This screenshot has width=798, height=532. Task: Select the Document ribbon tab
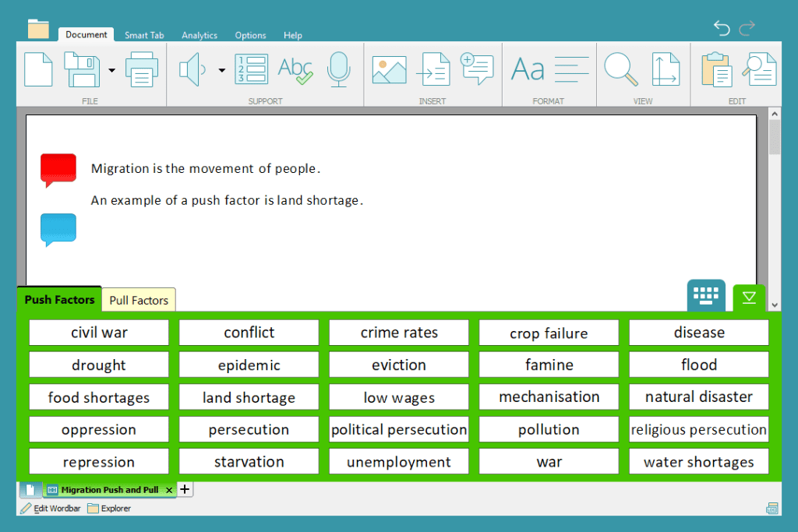86,34
